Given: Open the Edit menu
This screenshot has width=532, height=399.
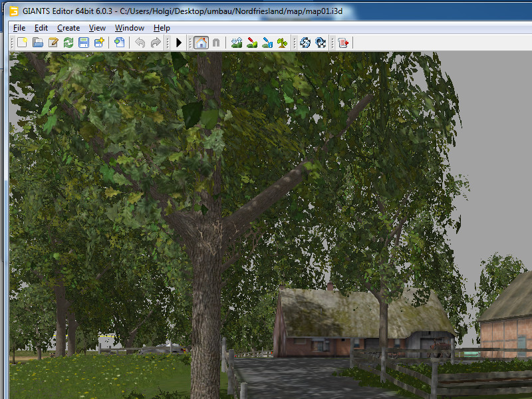Looking at the screenshot, I should tap(41, 28).
